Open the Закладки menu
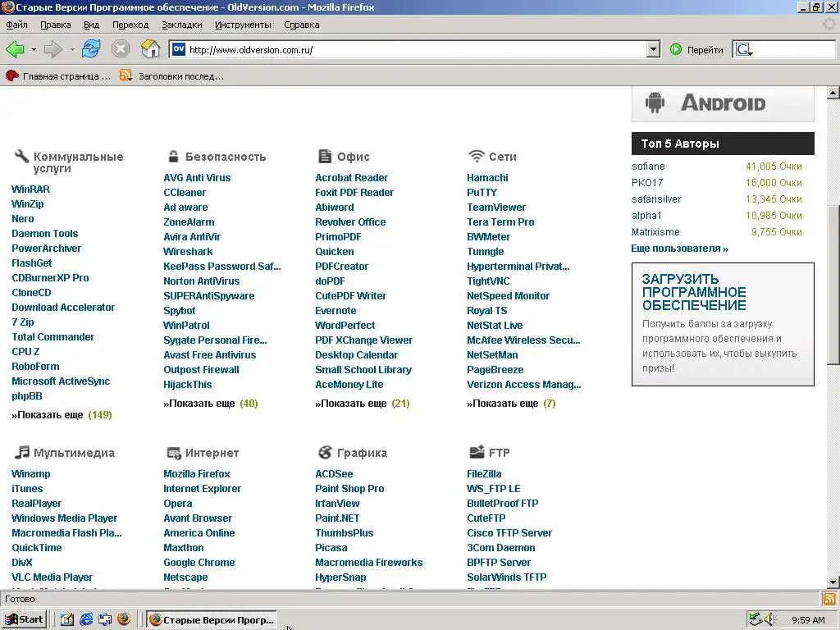The image size is (840, 630). coord(181,25)
